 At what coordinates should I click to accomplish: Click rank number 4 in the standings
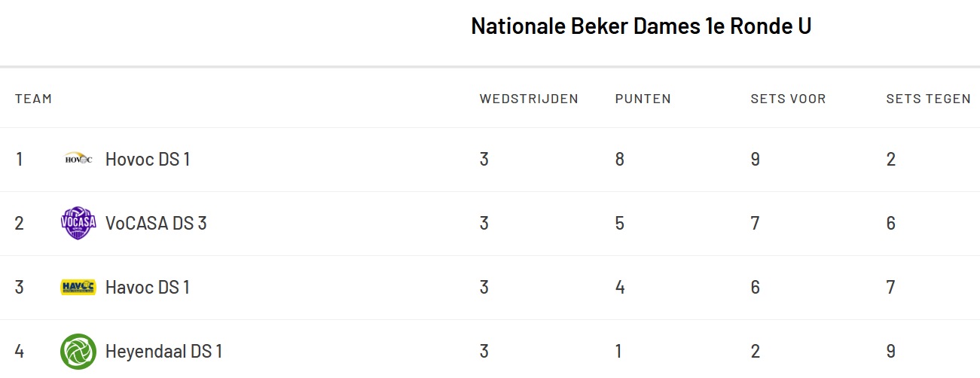pyautogui.click(x=20, y=352)
